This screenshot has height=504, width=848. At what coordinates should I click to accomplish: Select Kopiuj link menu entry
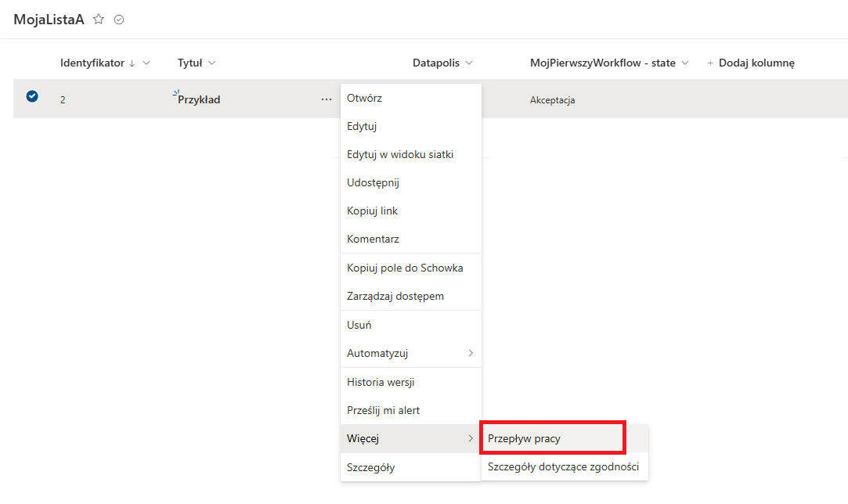click(372, 211)
